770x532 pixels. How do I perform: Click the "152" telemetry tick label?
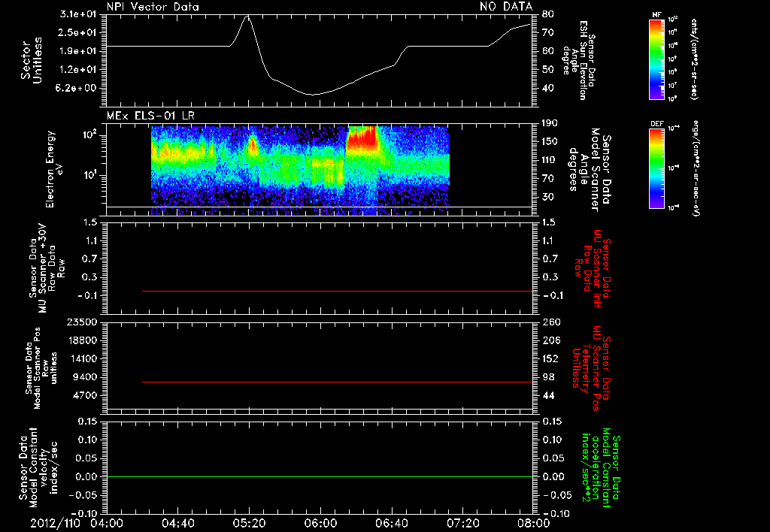[551, 358]
